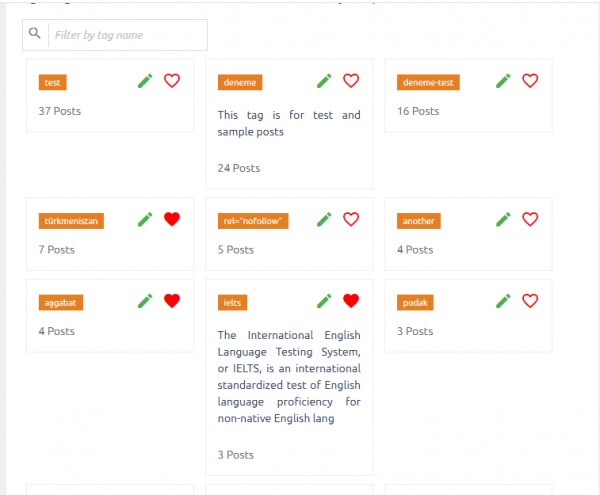Open the deneme-test tag
Image resolution: width=600 pixels, height=495 pixels.
click(x=428, y=83)
